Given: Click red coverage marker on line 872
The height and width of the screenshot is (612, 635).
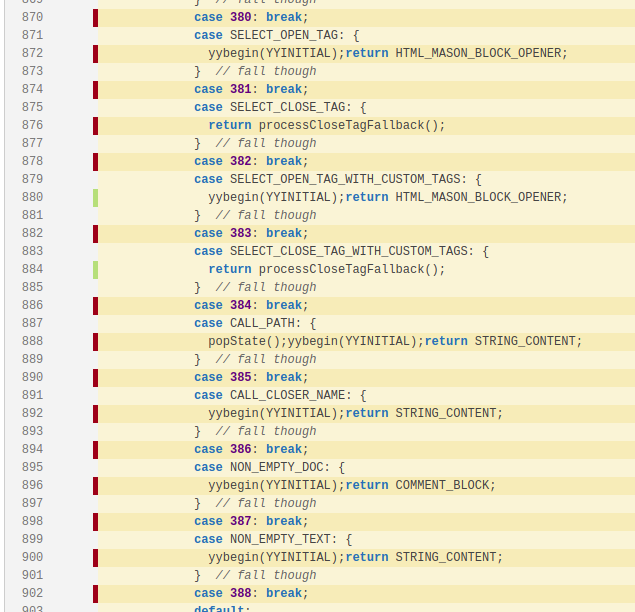Looking at the screenshot, I should (x=96, y=54).
